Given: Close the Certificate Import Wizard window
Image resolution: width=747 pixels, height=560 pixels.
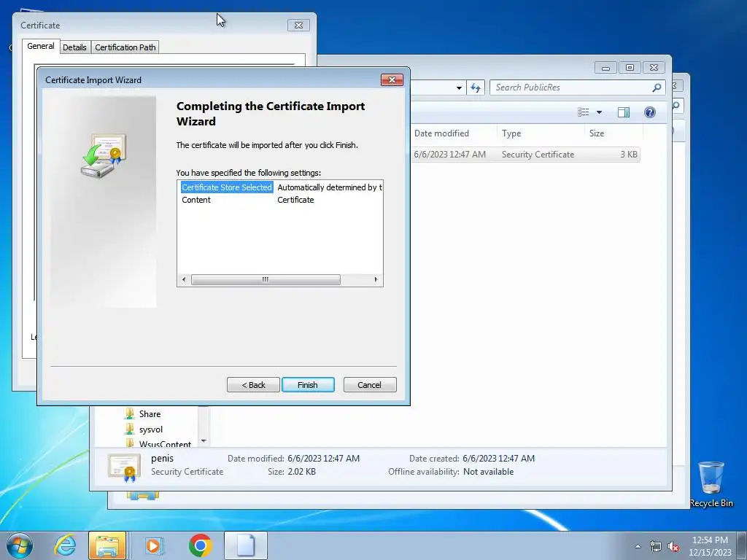Looking at the screenshot, I should coord(392,80).
